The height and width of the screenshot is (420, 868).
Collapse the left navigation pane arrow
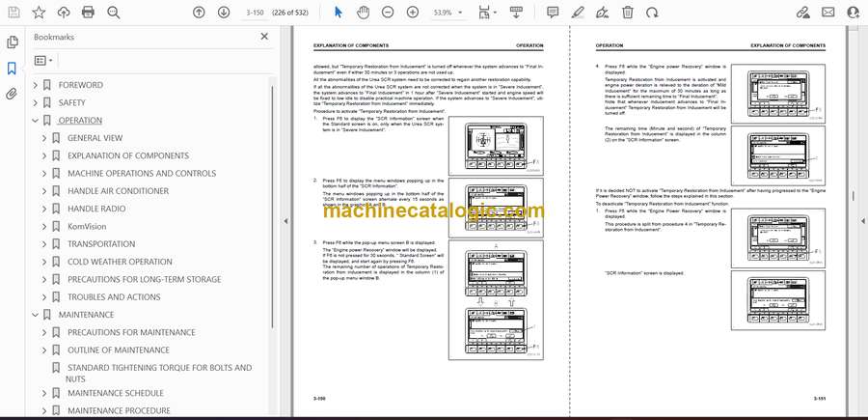(285, 221)
